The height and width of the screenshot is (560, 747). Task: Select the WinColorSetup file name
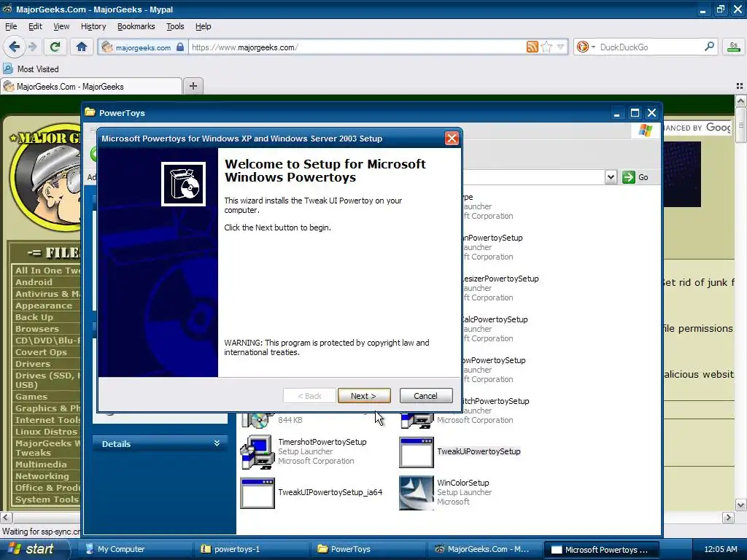tap(463, 483)
